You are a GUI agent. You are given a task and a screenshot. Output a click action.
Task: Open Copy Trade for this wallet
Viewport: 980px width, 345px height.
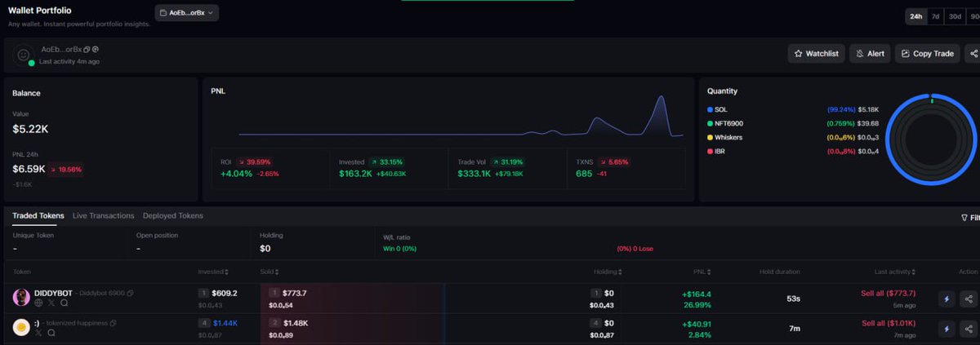click(928, 53)
